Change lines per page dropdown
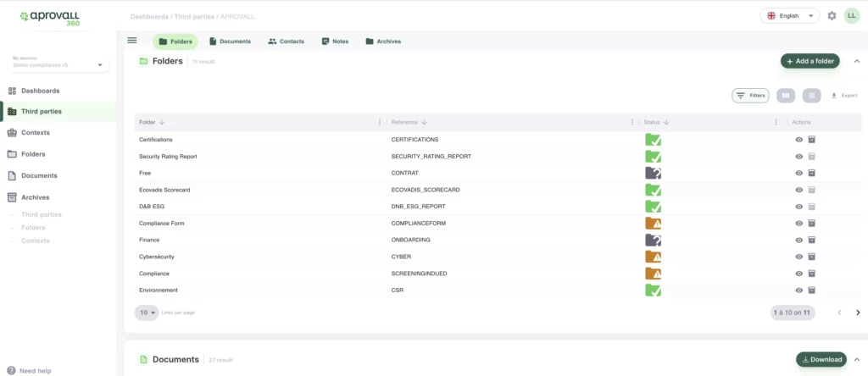Viewport: 868px width, 376px height. pos(147,312)
